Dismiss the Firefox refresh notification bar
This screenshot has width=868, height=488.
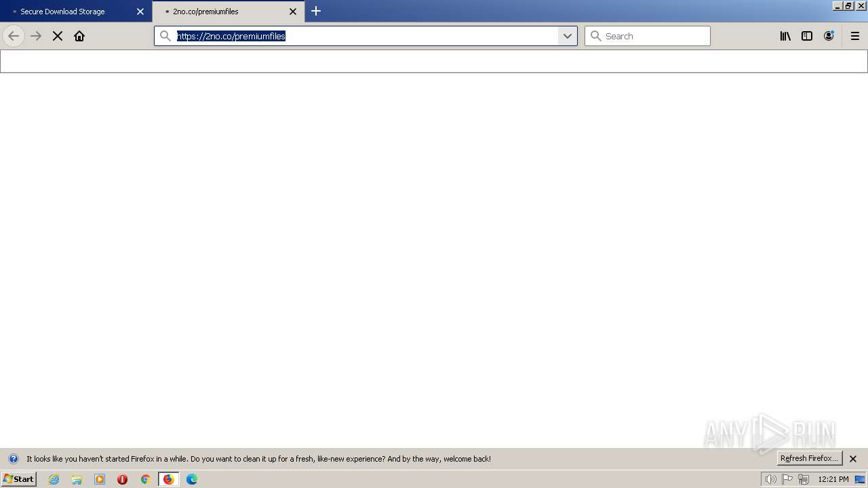(x=853, y=459)
